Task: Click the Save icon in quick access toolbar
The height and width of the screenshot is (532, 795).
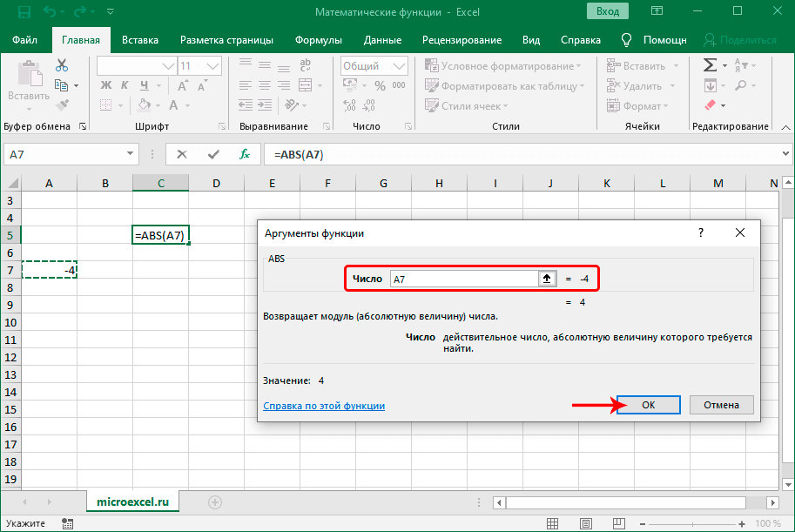Action: tap(23, 13)
